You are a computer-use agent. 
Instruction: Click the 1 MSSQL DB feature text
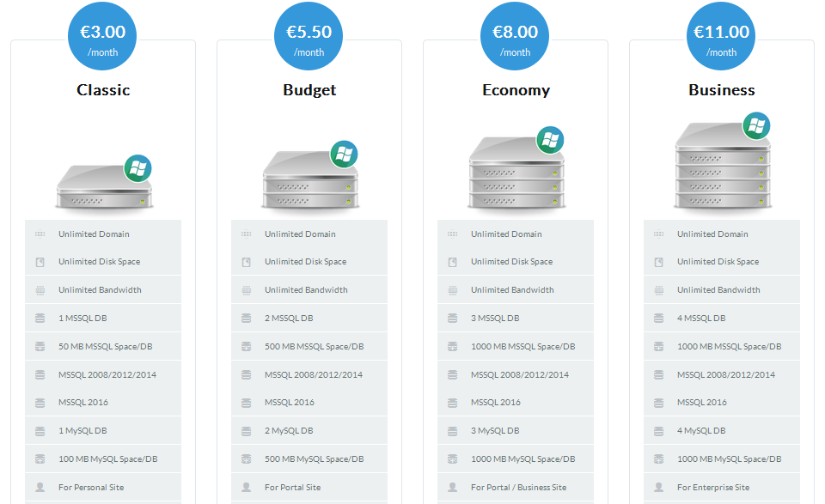pos(82,318)
